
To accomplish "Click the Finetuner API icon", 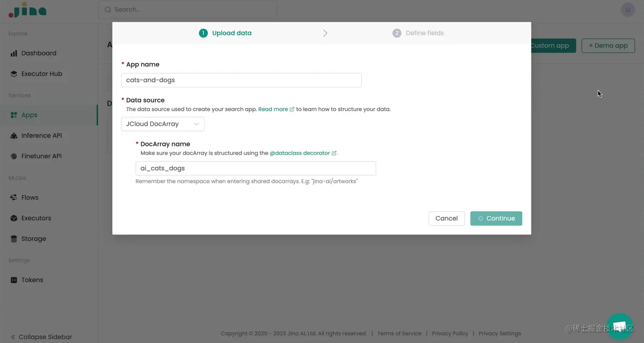I will 14,156.
